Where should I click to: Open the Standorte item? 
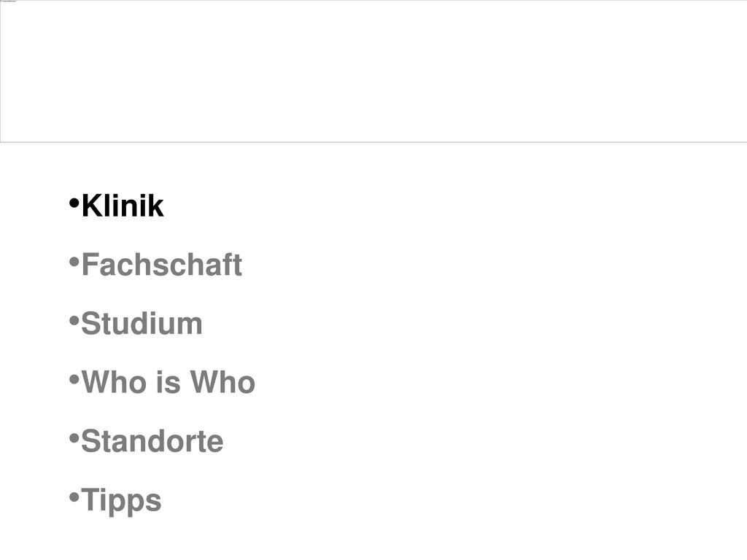pyautogui.click(x=152, y=441)
